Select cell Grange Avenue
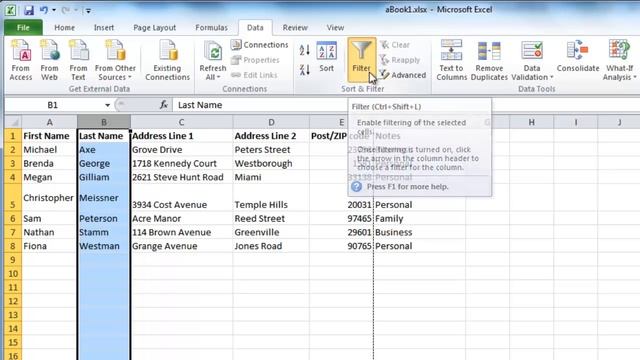The width and height of the screenshot is (640, 360). coord(182,246)
